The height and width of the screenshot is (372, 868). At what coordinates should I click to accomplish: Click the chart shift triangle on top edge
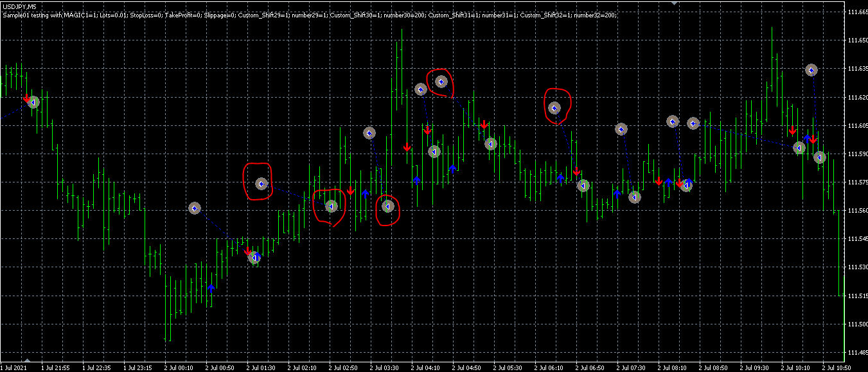click(x=673, y=3)
